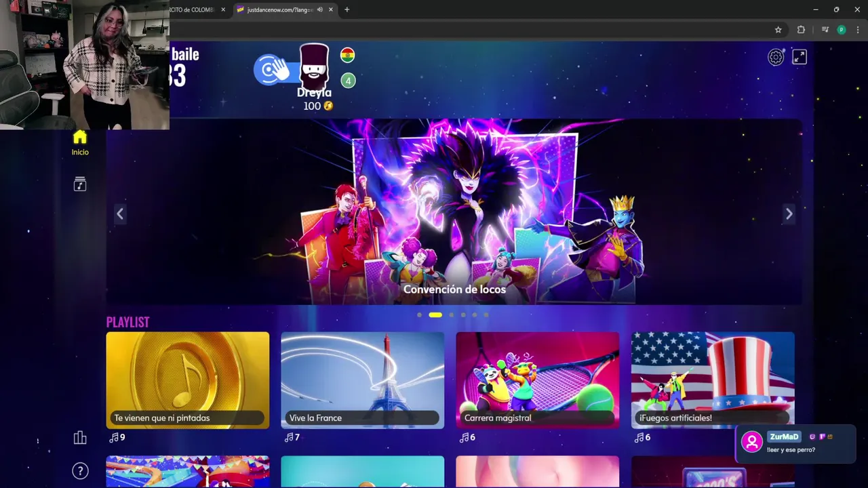Viewport: 868px width, 488px height.
Task: Close the justdancenow.com tab
Action: click(331, 9)
